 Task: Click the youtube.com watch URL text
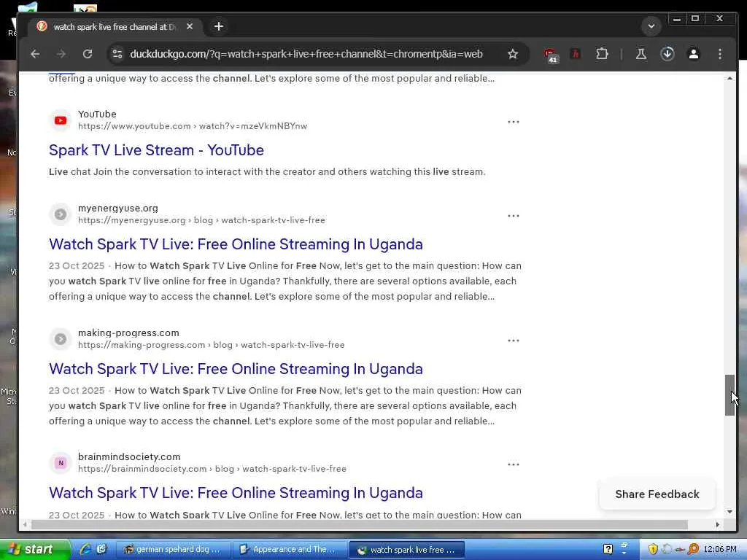pyautogui.click(x=193, y=126)
